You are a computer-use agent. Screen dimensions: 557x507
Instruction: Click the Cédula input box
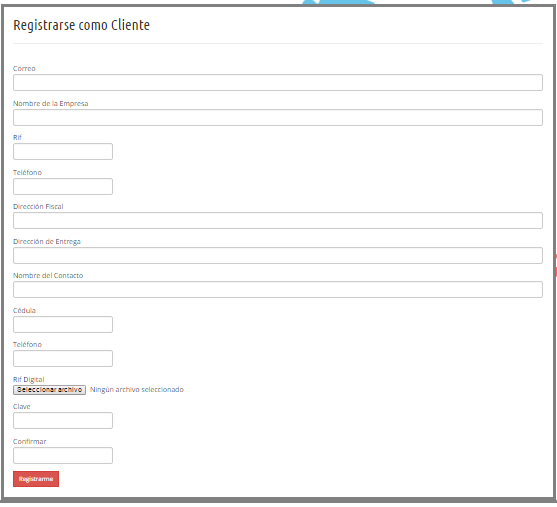click(63, 324)
